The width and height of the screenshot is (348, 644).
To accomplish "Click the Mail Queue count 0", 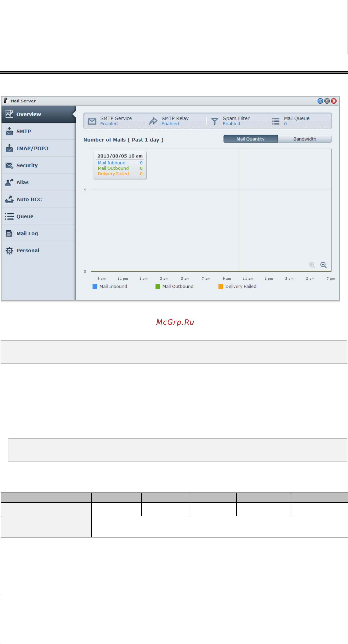I will pos(285,124).
